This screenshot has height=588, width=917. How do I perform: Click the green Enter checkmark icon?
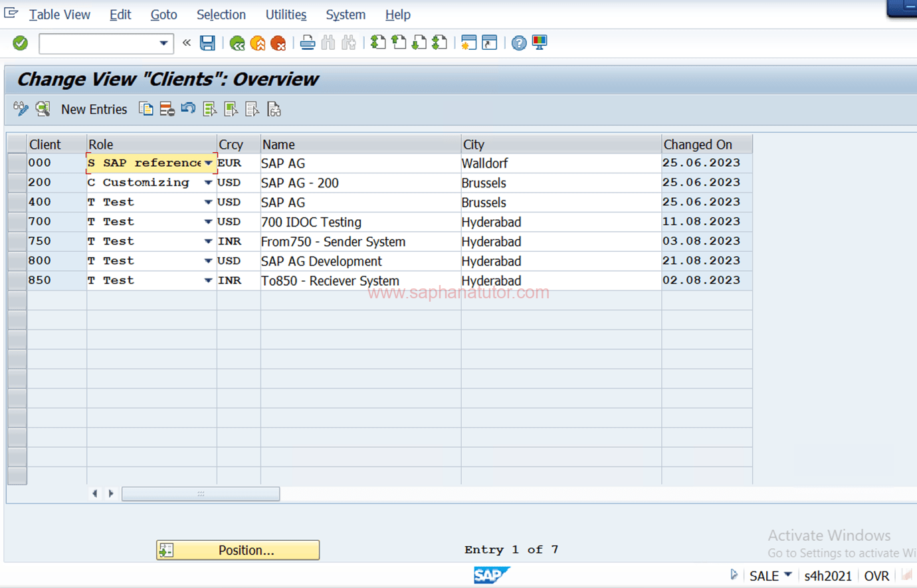[x=21, y=43]
